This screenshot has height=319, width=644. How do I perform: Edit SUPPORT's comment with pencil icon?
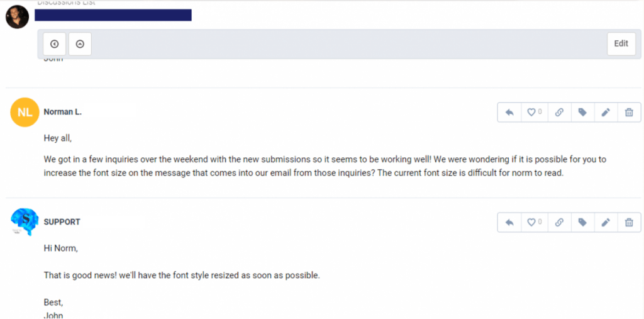(606, 222)
